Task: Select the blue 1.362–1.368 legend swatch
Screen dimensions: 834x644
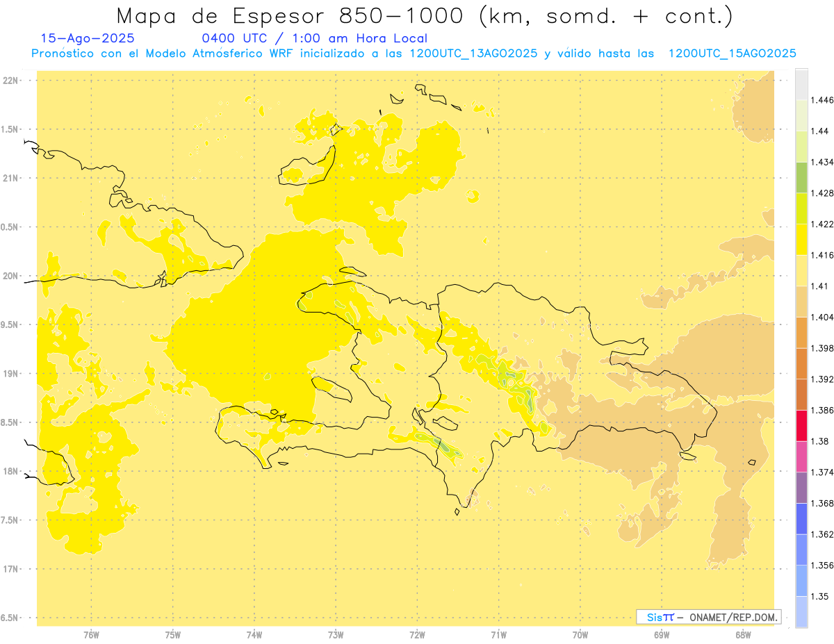Action: pos(801,518)
